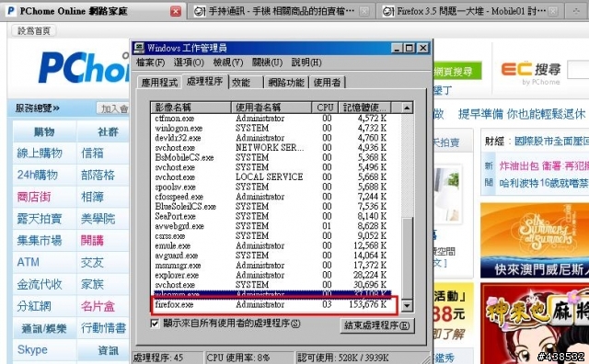
Task: Sort by CPU column header
Action: (x=325, y=108)
